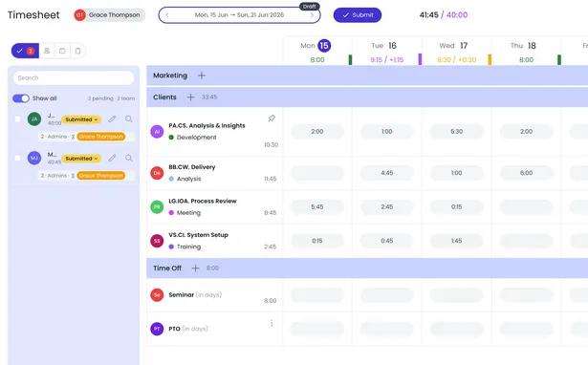Viewport: 588px width, 365px height.
Task: Collapse the Clients section header
Action: click(367, 97)
